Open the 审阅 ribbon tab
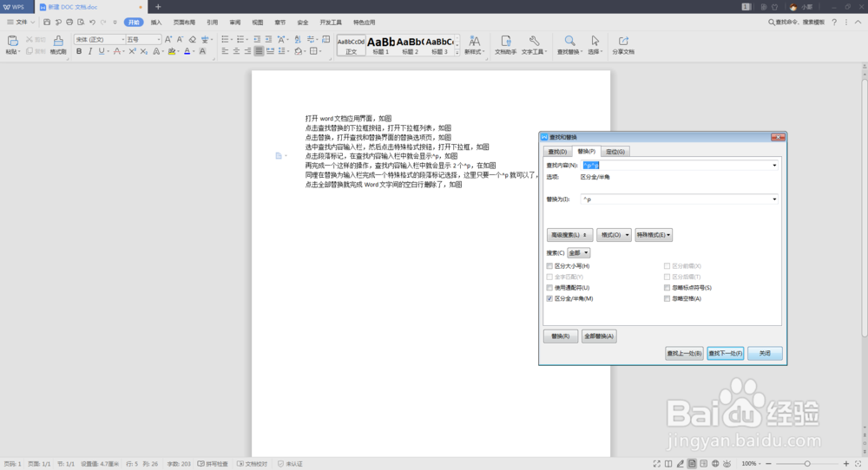 (234, 23)
